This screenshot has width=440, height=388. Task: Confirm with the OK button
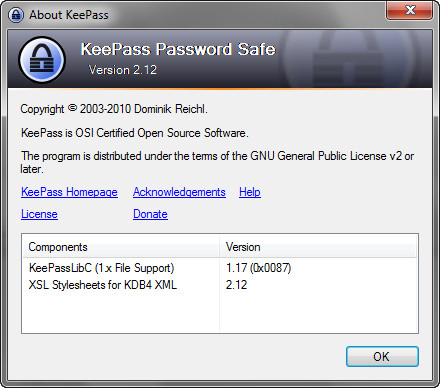(382, 357)
